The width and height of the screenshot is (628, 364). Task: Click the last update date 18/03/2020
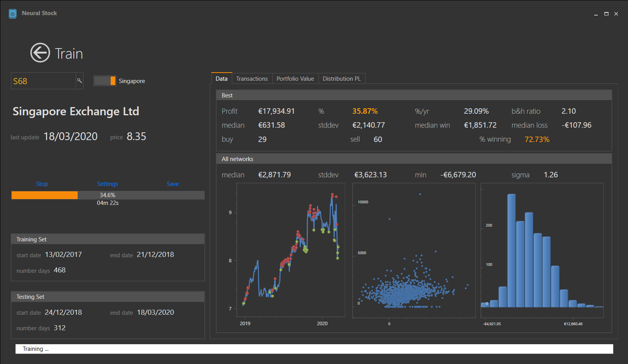pyautogui.click(x=71, y=137)
